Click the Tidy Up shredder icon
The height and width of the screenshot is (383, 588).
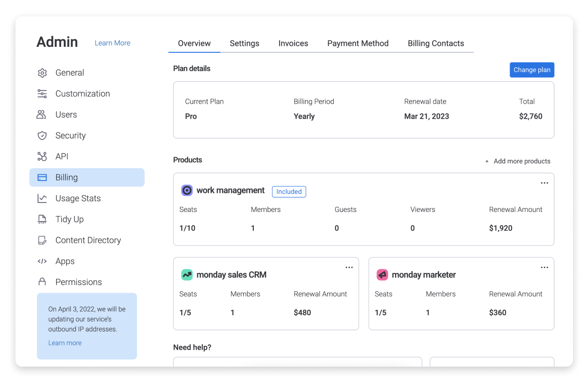pyautogui.click(x=42, y=219)
